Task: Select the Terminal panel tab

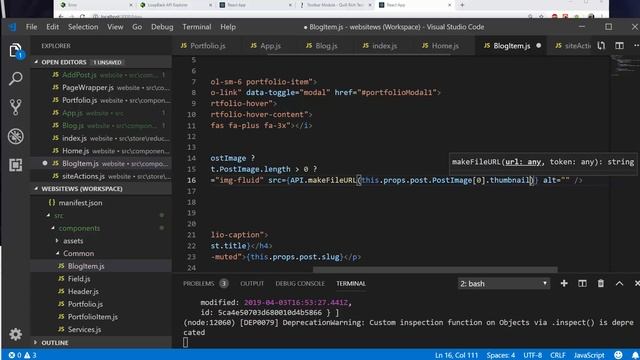Action: tap(351, 283)
